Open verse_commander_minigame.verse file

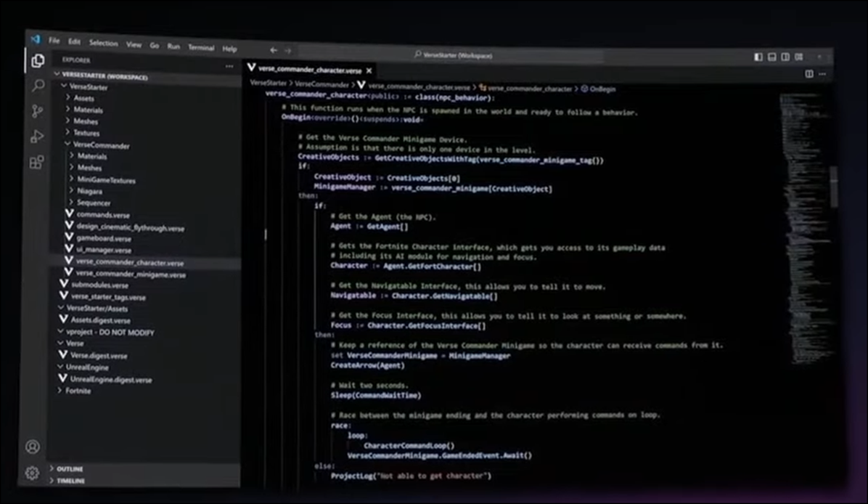[131, 275]
